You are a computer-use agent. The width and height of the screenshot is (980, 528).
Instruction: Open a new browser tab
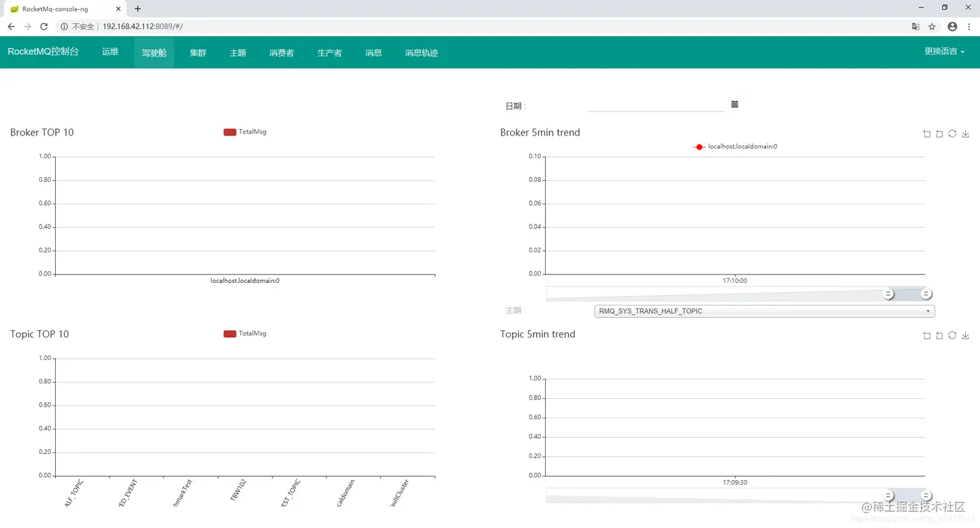point(137,8)
